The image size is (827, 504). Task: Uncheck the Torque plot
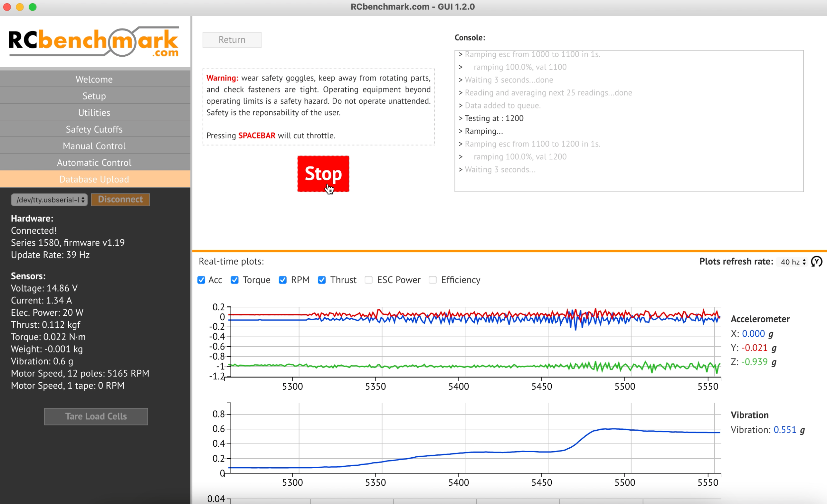[235, 280]
